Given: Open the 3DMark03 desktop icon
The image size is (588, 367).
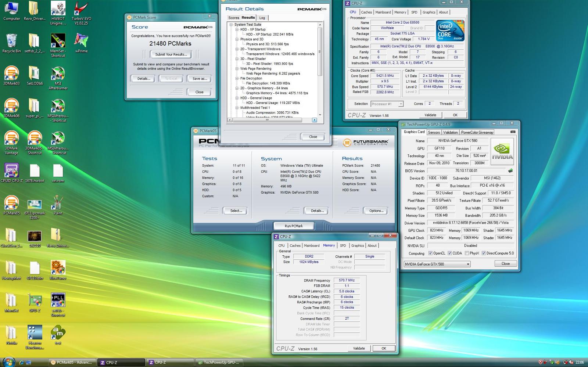Looking at the screenshot, I should point(11,75).
